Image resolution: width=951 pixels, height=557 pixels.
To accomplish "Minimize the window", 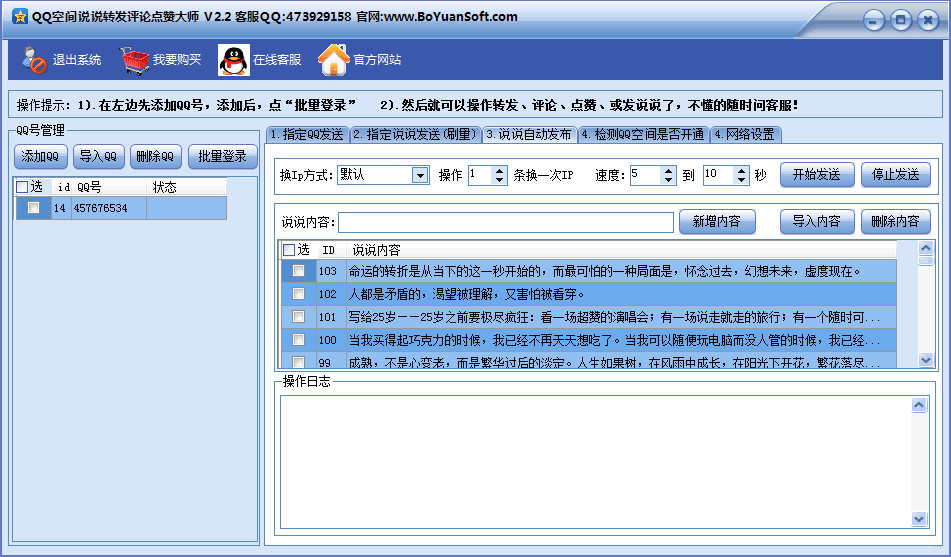I will click(x=874, y=21).
